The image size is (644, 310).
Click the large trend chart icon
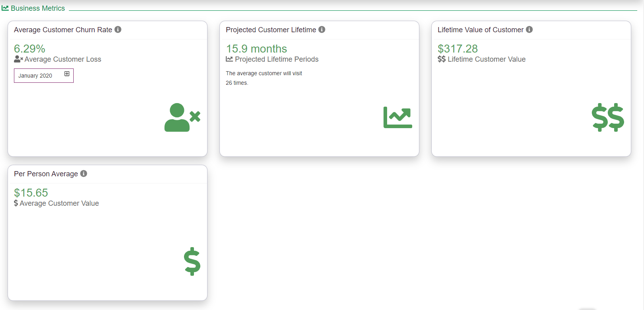[397, 117]
